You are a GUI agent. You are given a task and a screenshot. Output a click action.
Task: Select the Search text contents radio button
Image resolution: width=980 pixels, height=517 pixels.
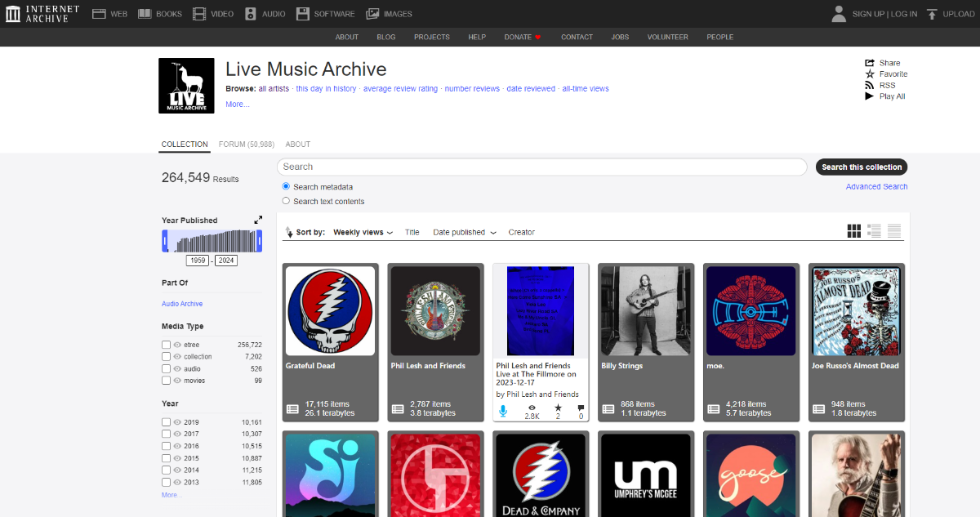(286, 201)
